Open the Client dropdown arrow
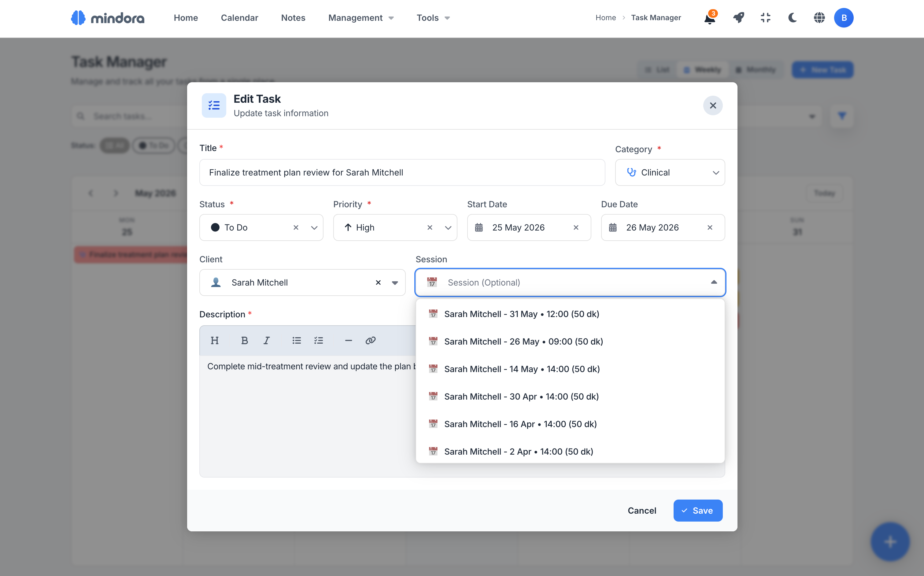Image resolution: width=924 pixels, height=576 pixels. click(395, 283)
